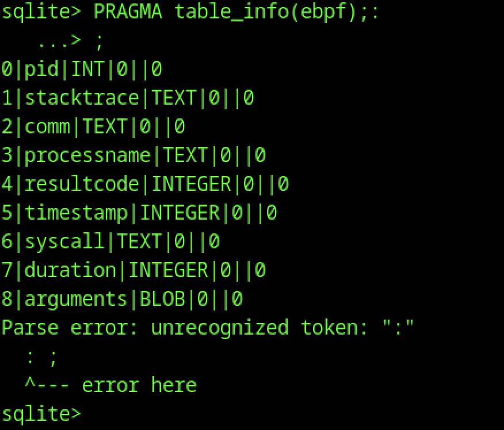Image resolution: width=504 pixels, height=430 pixels.
Task: Click the arguments column name
Action: [76, 299]
